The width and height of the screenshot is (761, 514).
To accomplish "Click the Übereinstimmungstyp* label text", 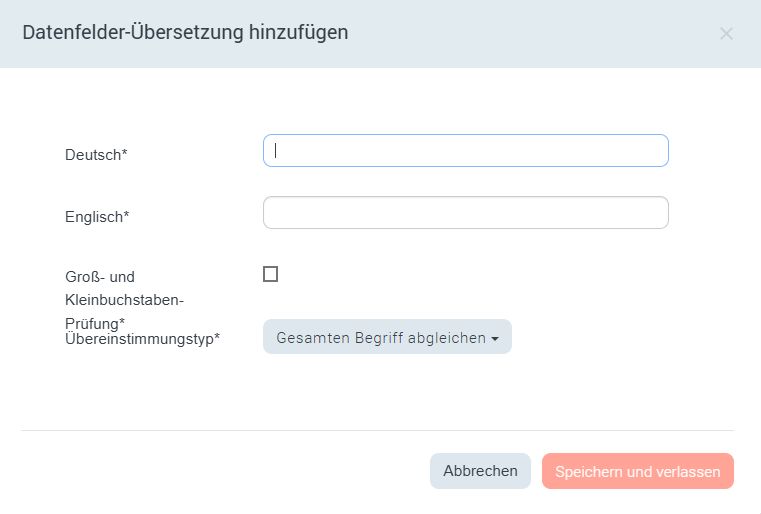I will (142, 339).
